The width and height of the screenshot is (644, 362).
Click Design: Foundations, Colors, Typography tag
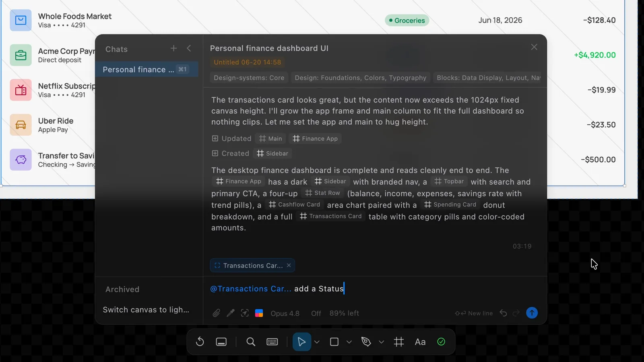point(360,78)
